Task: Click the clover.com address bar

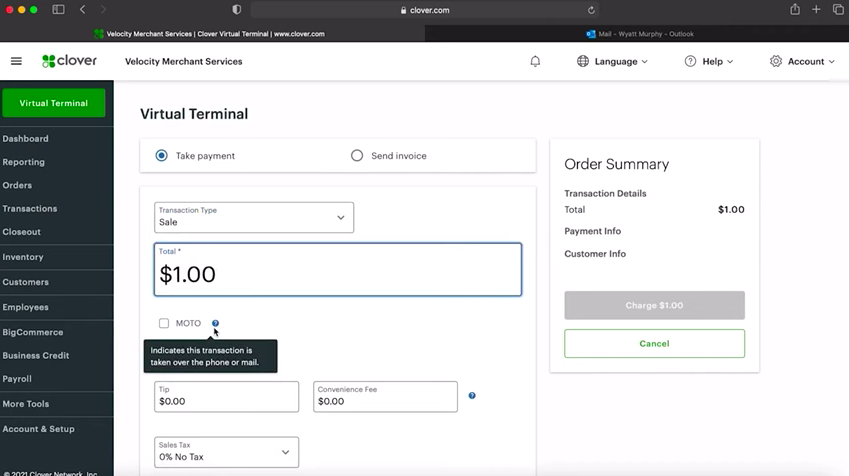Action: tap(424, 10)
